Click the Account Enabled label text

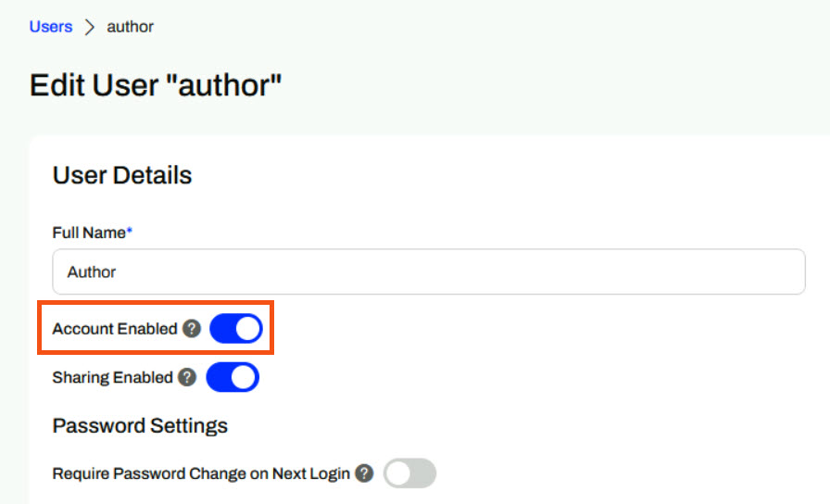(x=115, y=328)
